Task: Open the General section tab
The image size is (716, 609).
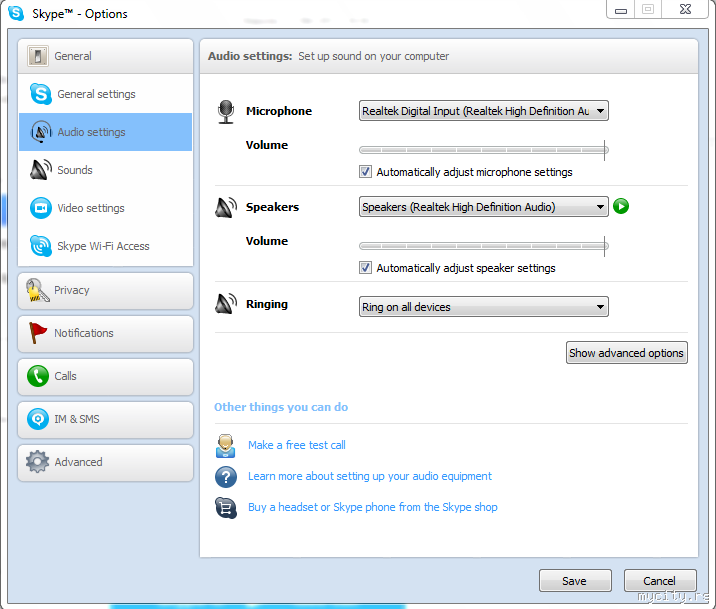Action: point(105,56)
